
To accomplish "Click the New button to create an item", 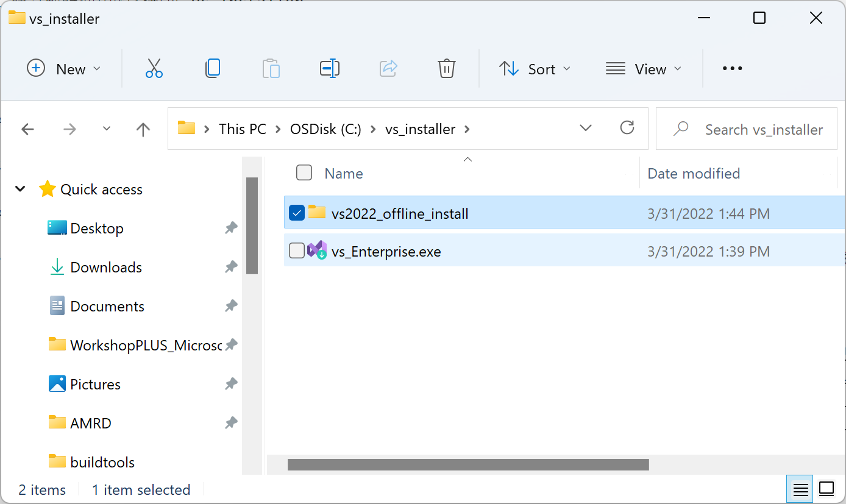I will (63, 68).
